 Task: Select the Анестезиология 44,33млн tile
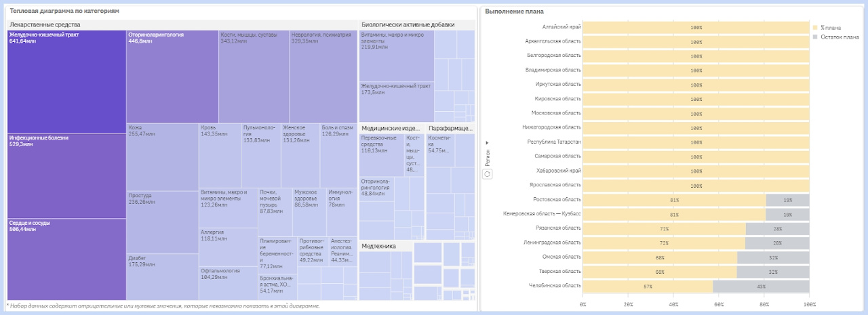click(342, 251)
